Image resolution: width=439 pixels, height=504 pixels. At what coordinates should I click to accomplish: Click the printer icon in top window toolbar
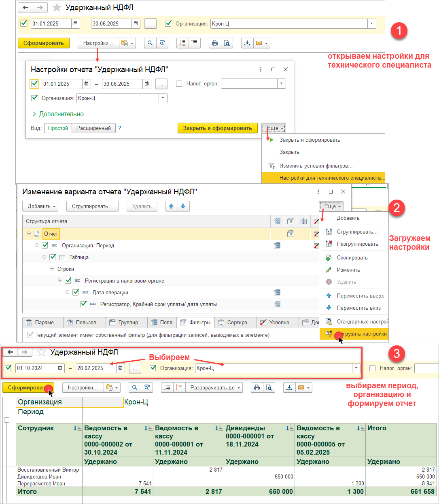[x=215, y=43]
